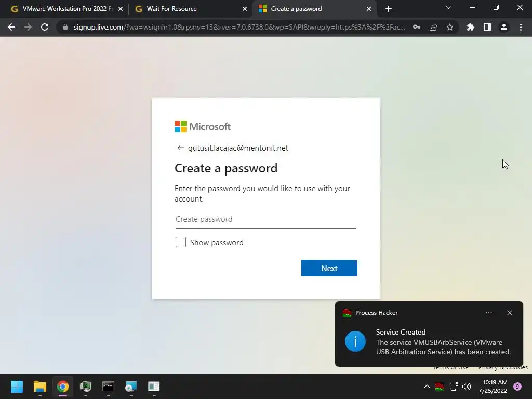Enable the Show password checkbox
Viewport: 532px width, 399px height.
click(x=181, y=242)
